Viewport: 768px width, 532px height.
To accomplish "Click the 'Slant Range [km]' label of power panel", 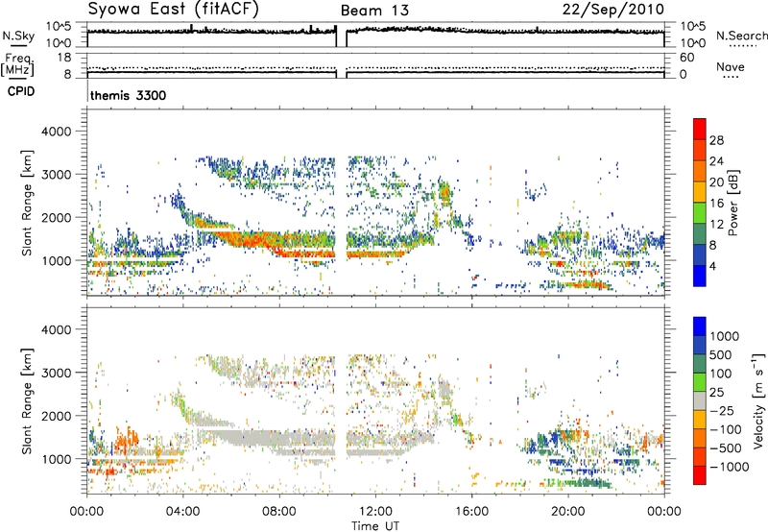I will pos(27,203).
